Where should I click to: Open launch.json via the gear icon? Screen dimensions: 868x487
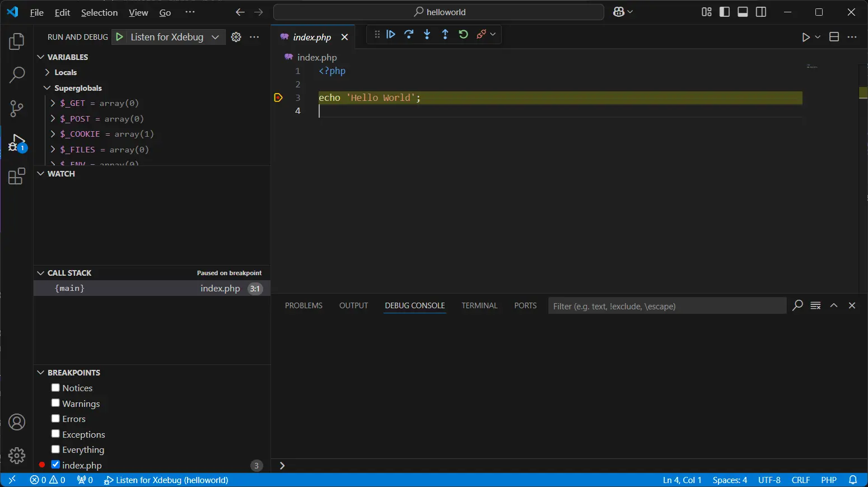[x=236, y=37]
